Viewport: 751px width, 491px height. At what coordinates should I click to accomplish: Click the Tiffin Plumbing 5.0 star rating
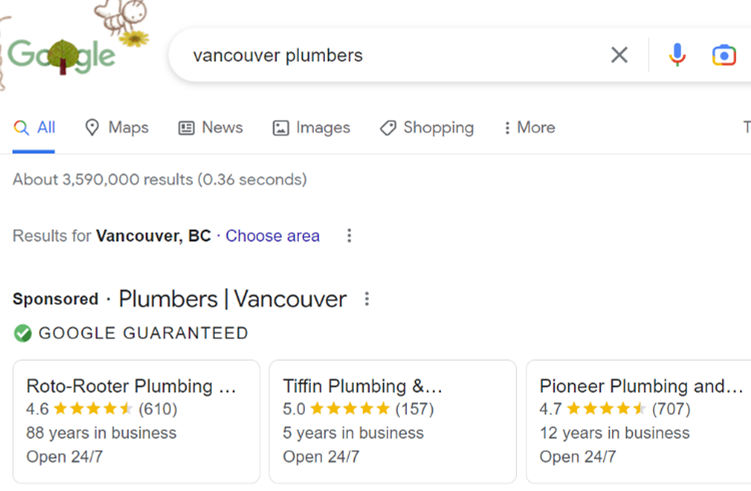pyautogui.click(x=358, y=409)
